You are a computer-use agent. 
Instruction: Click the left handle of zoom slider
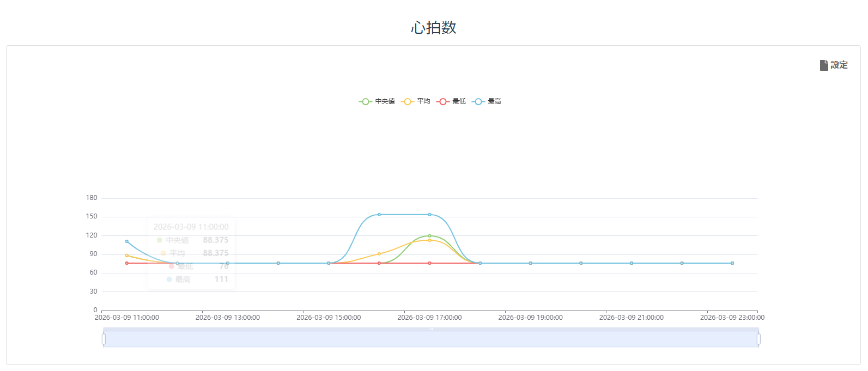pyautogui.click(x=104, y=339)
